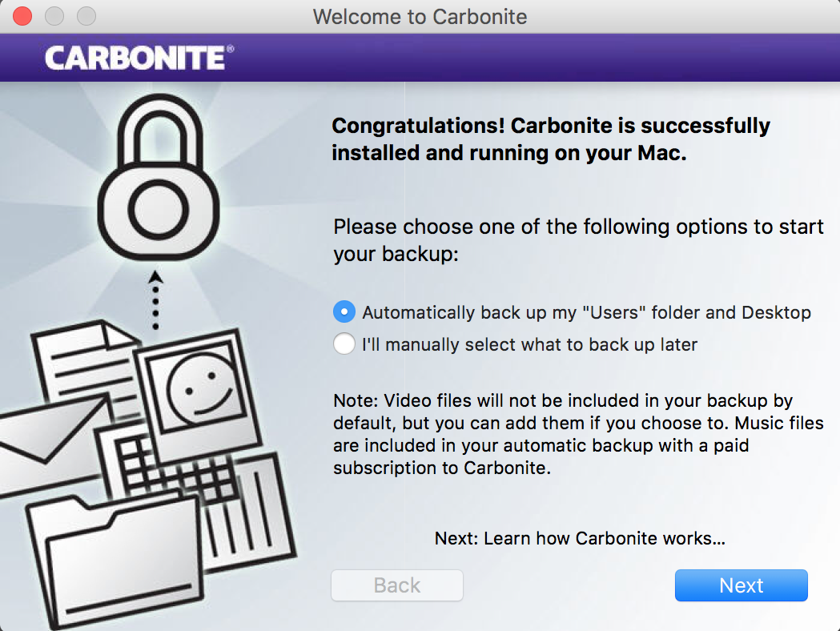Click the Next button
The height and width of the screenshot is (631, 840).
741,585
